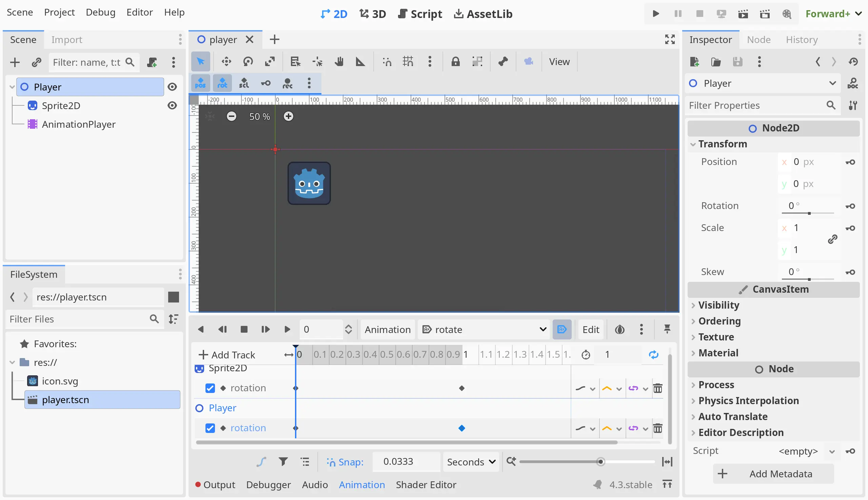
Task: Delete the Sprite2D rotation track
Action: click(x=658, y=389)
